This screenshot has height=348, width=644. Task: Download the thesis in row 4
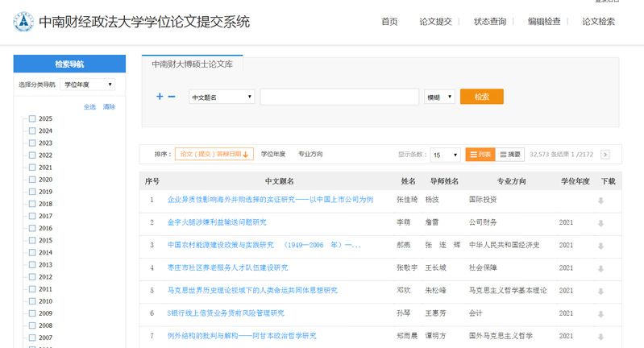pos(600,267)
